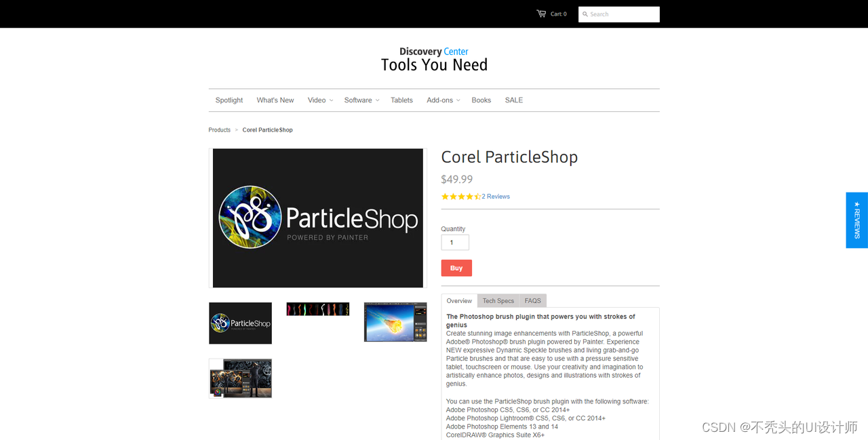Switch to the Tech Specs tab
Screen dimensions: 868x440
click(x=498, y=301)
